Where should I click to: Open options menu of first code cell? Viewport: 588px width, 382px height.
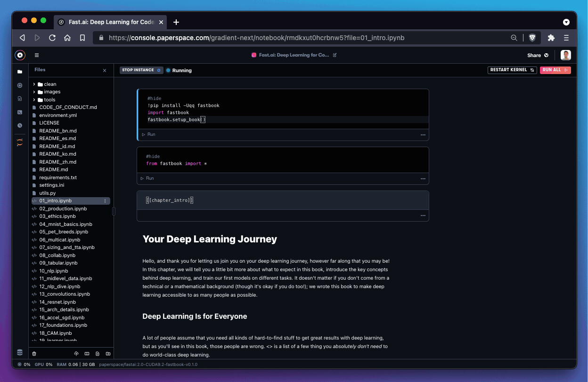[423, 135]
